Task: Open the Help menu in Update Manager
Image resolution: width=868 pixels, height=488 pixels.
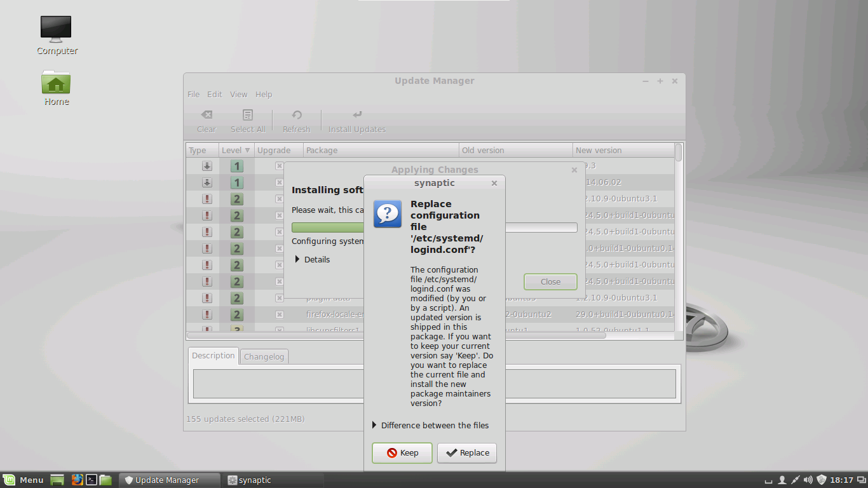Action: pyautogui.click(x=264, y=94)
